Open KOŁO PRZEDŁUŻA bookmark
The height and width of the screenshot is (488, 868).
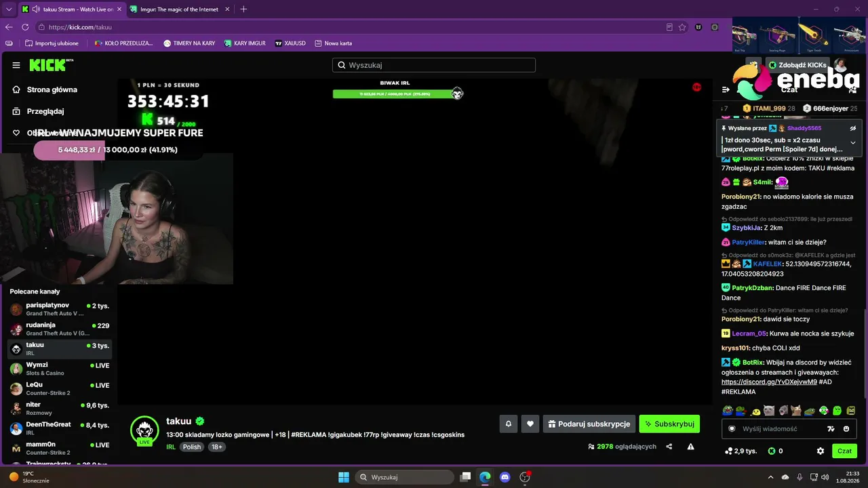(x=123, y=43)
